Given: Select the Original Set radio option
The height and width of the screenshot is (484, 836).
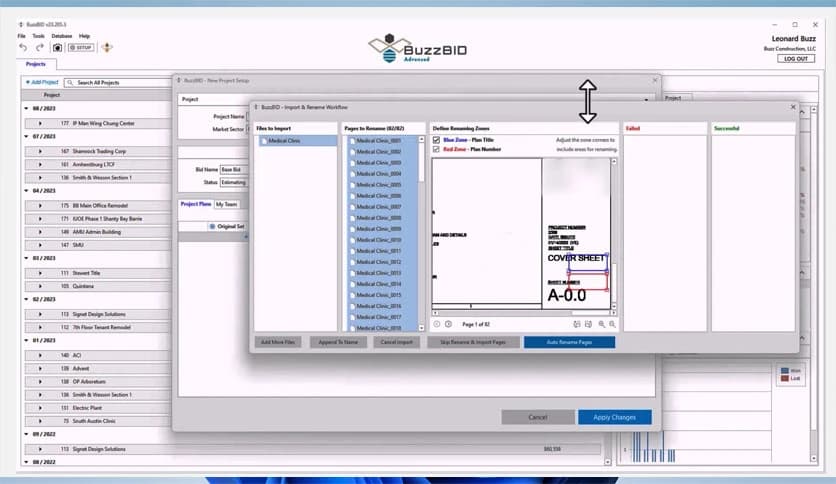Looking at the screenshot, I should click(x=212, y=227).
